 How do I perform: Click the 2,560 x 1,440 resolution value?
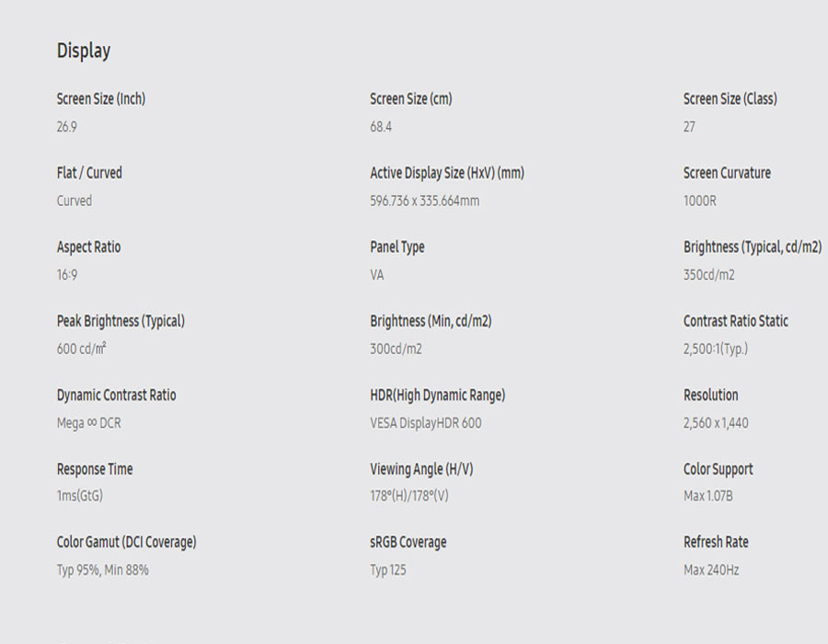click(x=716, y=423)
